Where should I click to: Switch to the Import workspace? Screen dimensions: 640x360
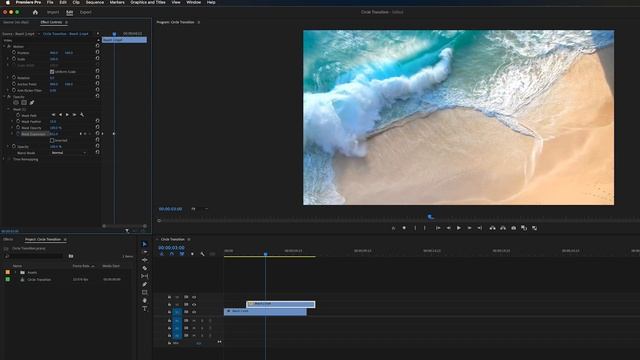click(53, 12)
